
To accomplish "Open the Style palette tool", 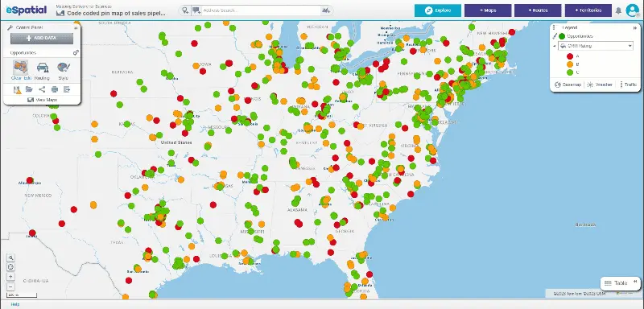I will [64, 71].
